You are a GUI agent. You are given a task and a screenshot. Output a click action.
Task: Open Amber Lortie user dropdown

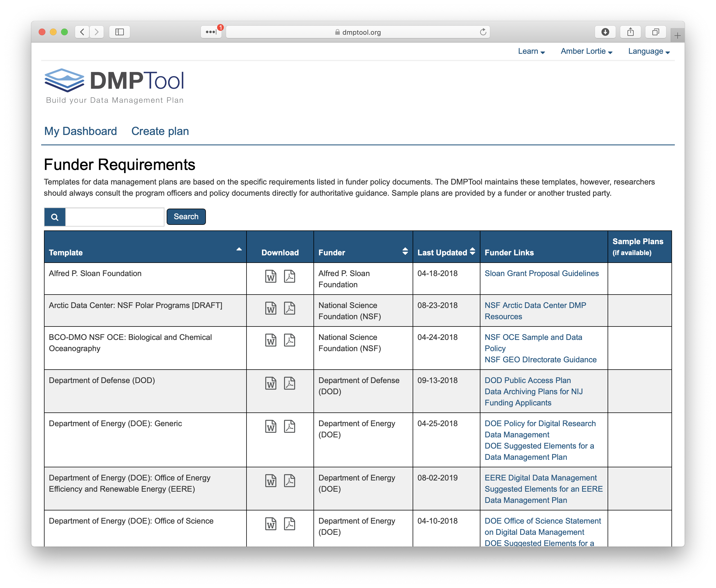tap(586, 52)
